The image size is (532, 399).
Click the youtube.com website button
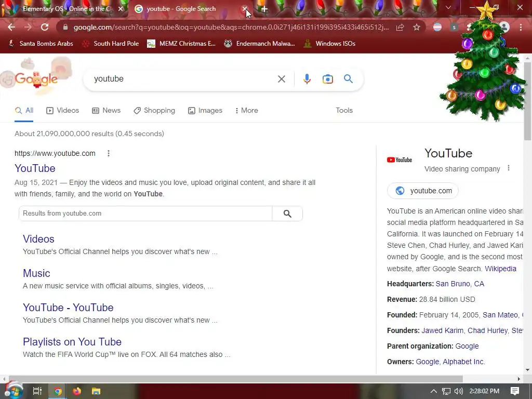click(423, 191)
